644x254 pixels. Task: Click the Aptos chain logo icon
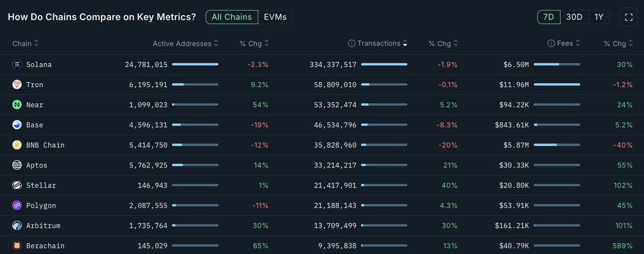pyautogui.click(x=17, y=165)
